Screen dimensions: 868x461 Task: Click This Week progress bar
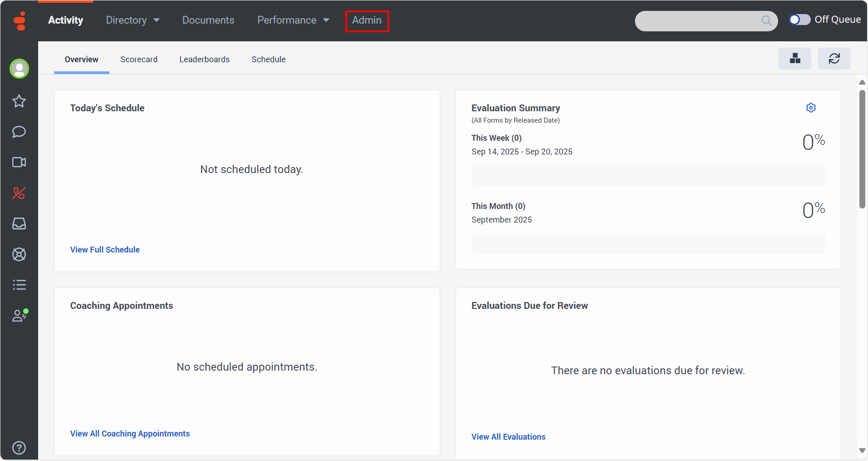[x=648, y=175]
